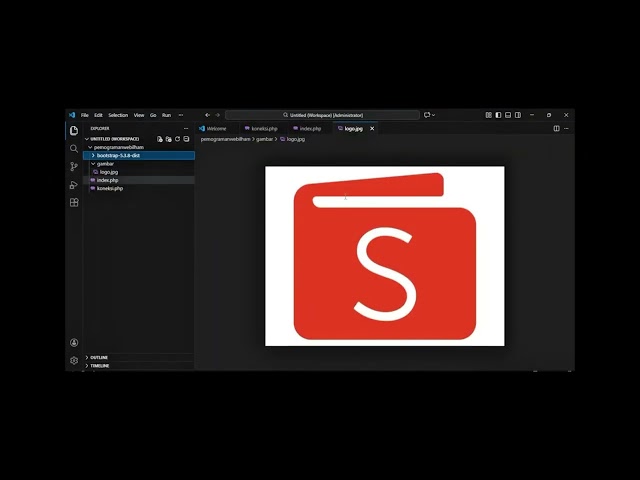Open the Customize Layout icon
The height and width of the screenshot is (480, 640).
click(489, 115)
